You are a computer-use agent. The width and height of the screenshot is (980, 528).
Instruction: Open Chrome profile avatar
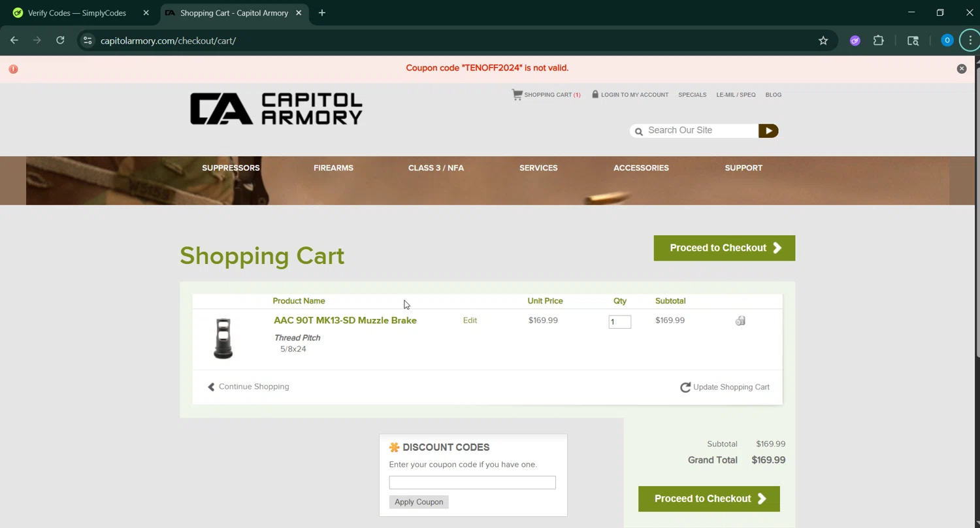947,41
